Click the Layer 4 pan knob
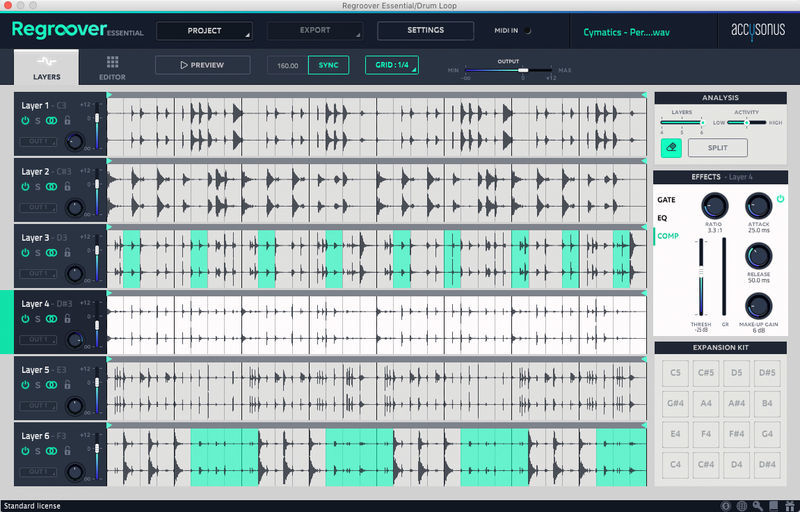Screen dimensions: 800x512 click(75, 340)
